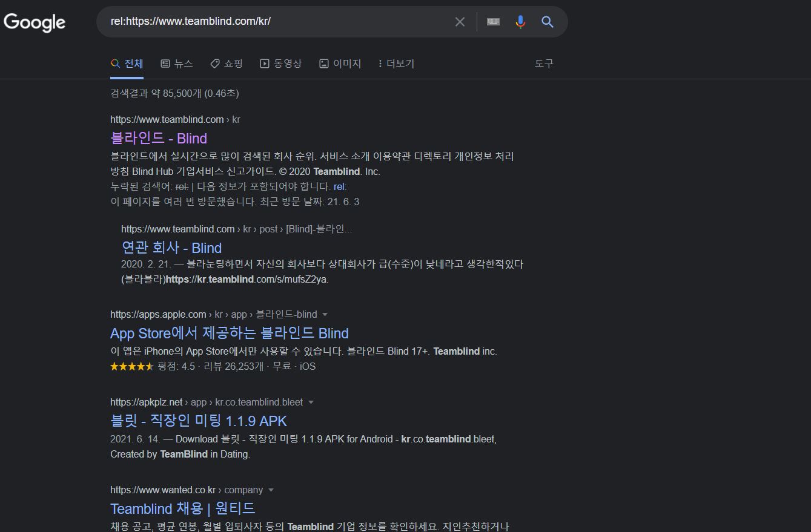Switch to the 쇼핑 tab
Viewport: 811px width, 532px height.
coord(227,64)
